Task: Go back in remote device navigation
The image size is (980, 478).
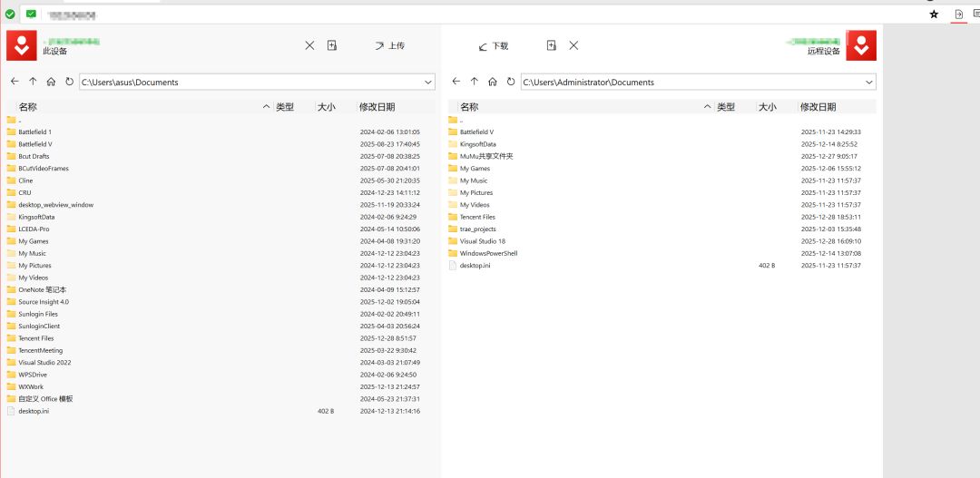Action: pos(456,82)
